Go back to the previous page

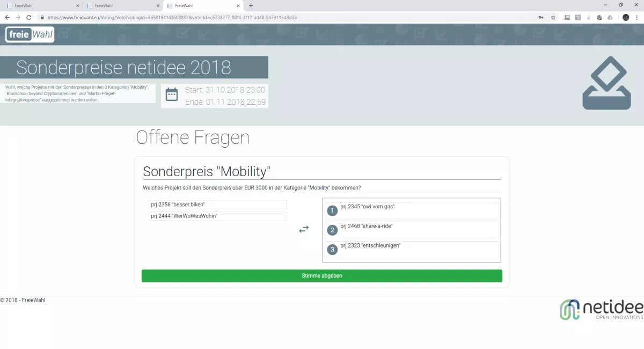8,17
